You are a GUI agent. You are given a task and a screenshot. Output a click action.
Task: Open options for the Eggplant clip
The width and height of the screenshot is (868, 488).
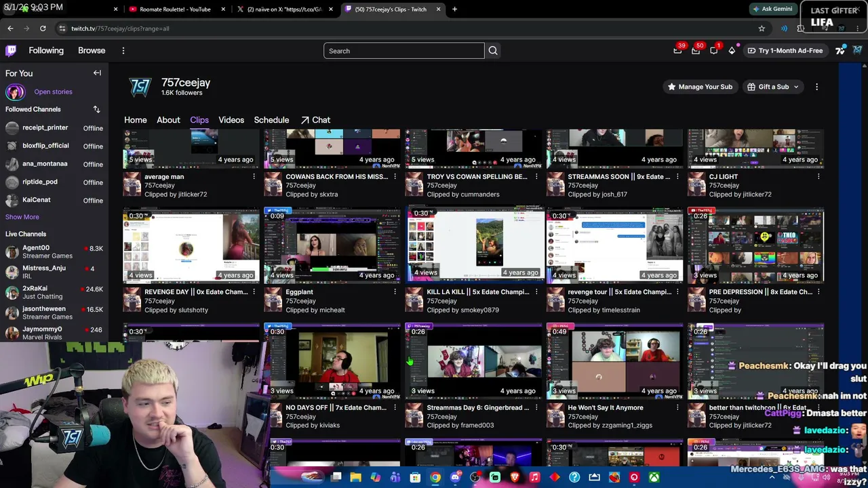pyautogui.click(x=395, y=292)
